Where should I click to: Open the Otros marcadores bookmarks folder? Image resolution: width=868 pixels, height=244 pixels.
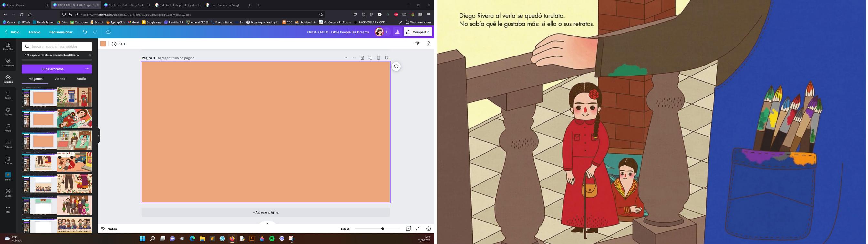[418, 22]
